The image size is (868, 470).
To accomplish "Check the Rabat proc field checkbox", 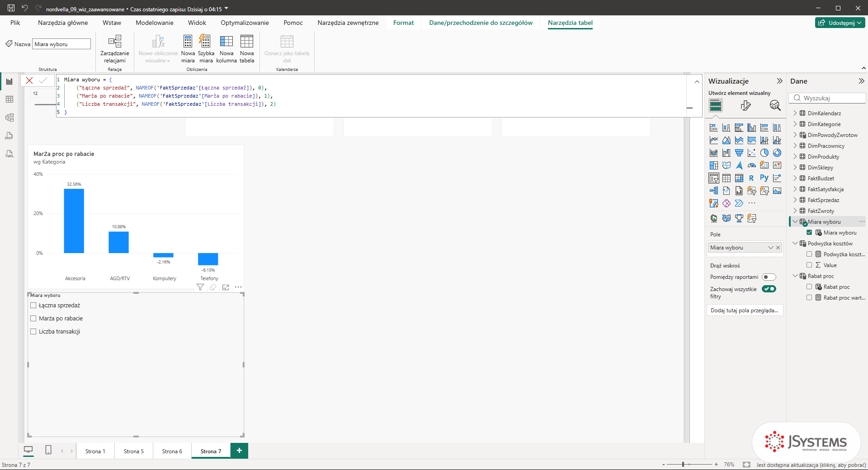I will tap(809, 287).
